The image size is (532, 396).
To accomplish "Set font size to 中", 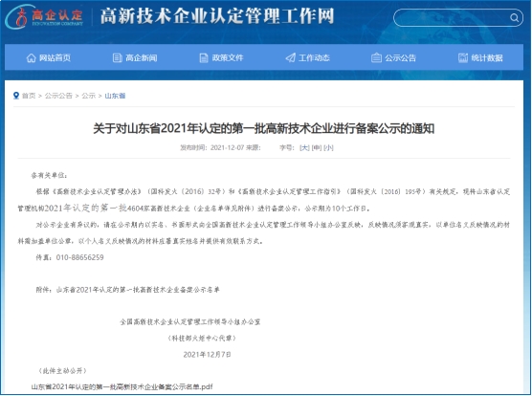I will coord(317,148).
